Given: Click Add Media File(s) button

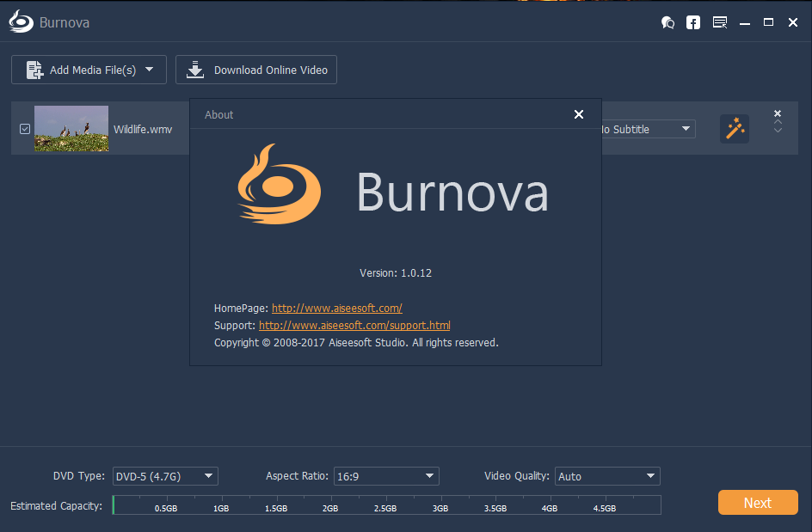Looking at the screenshot, I should point(89,70).
